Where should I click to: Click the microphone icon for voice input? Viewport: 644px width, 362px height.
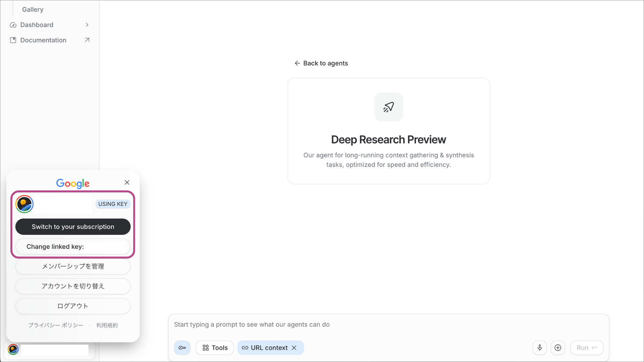coord(540,348)
